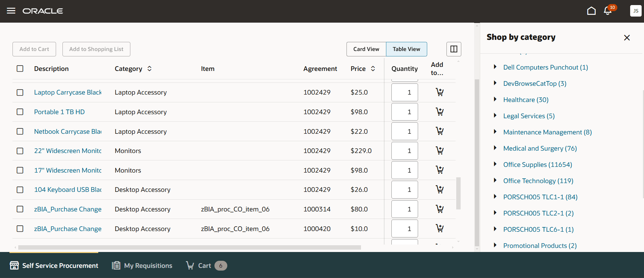Add 17" Widescreen Monitor to cart
Viewport: 644px width, 278px height.
click(x=440, y=170)
